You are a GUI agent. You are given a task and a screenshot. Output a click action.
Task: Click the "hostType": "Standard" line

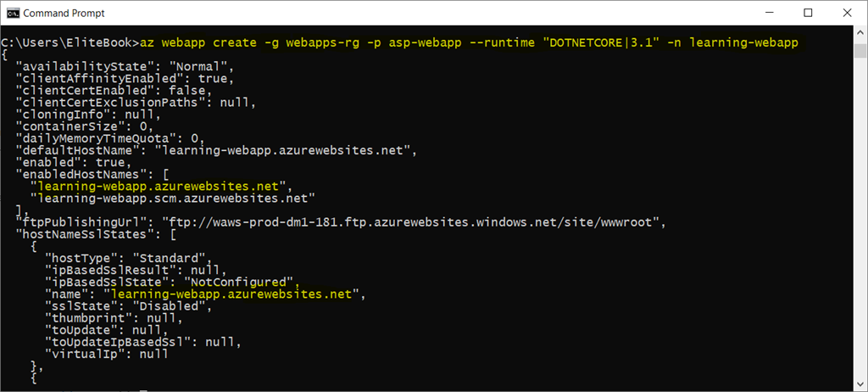tap(125, 257)
